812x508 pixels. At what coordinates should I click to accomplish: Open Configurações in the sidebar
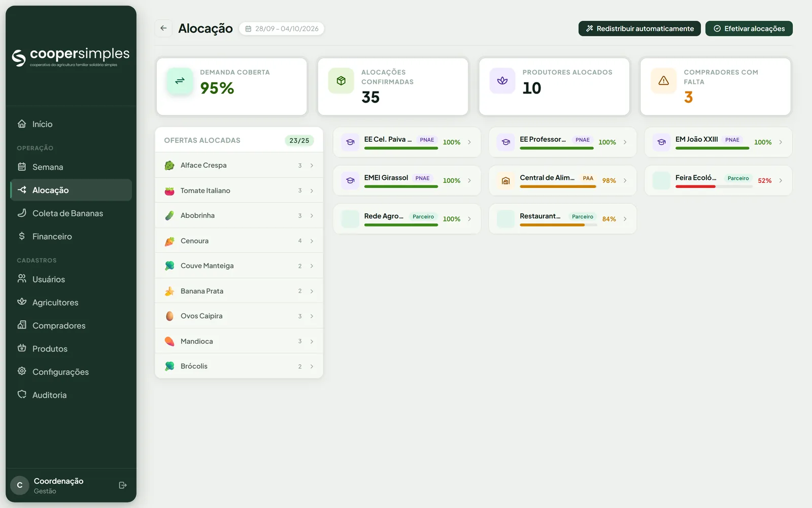71,372
